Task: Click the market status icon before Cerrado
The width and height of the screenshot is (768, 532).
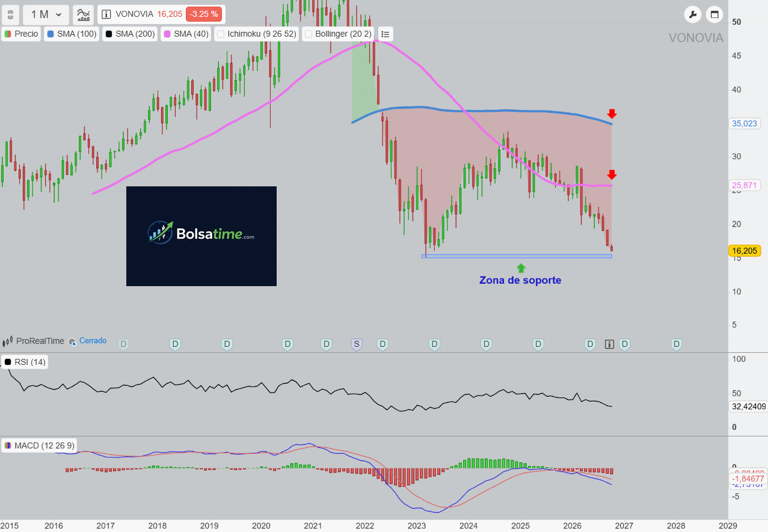Action: [x=72, y=341]
